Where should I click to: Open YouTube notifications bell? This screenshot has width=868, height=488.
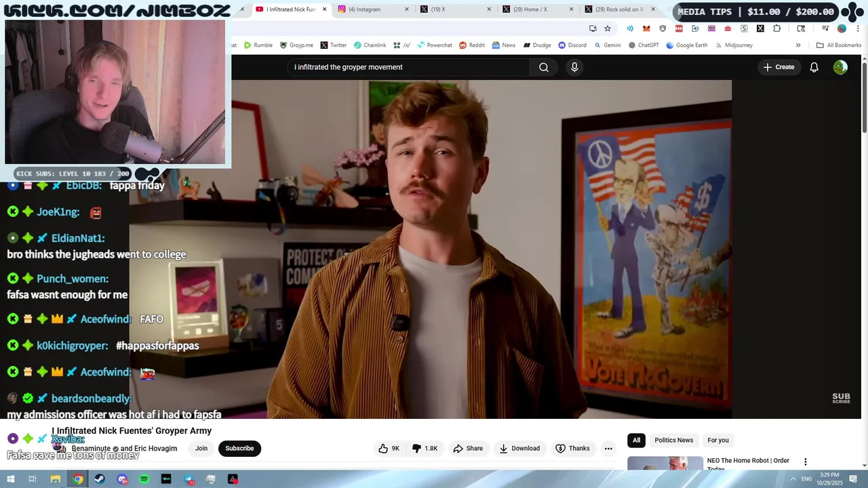tap(814, 67)
